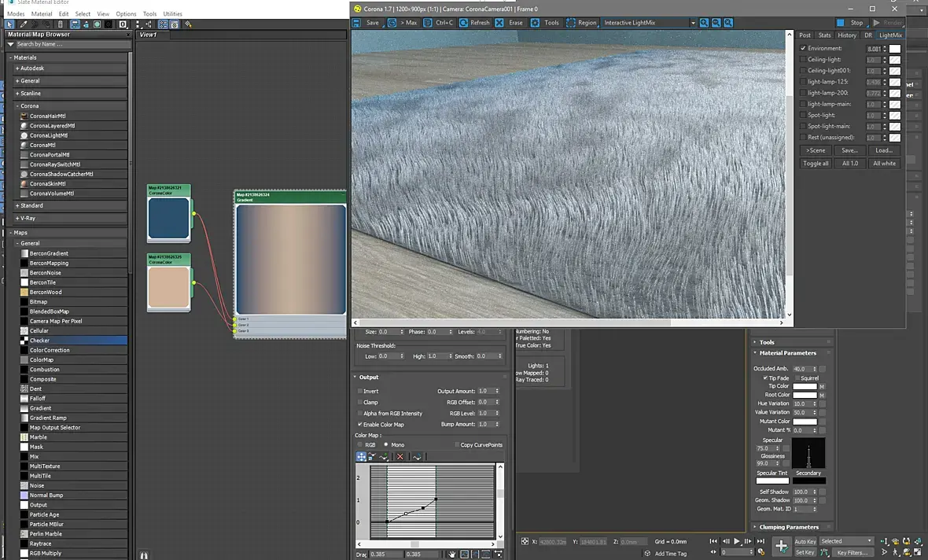Click the Refresh render icon
This screenshot has width=928, height=560.
pos(463,23)
